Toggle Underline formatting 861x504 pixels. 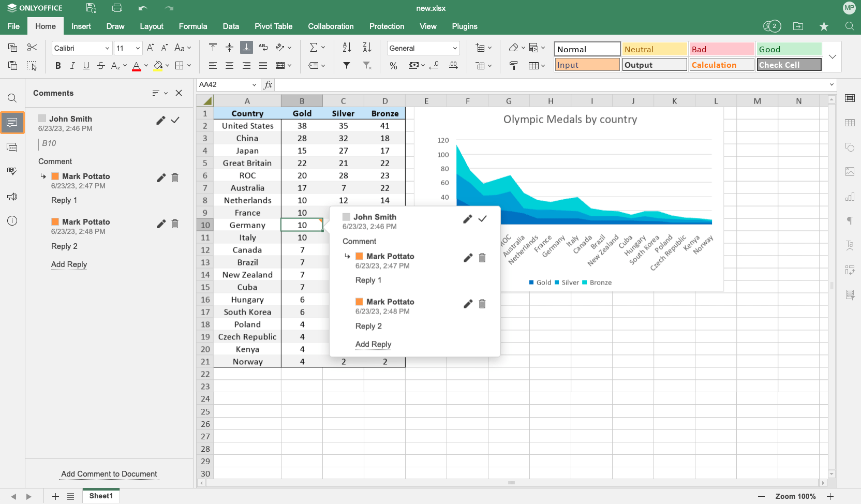point(86,65)
